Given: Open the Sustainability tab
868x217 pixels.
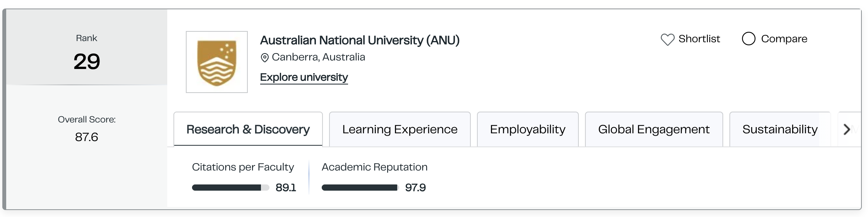Looking at the screenshot, I should click(x=780, y=129).
